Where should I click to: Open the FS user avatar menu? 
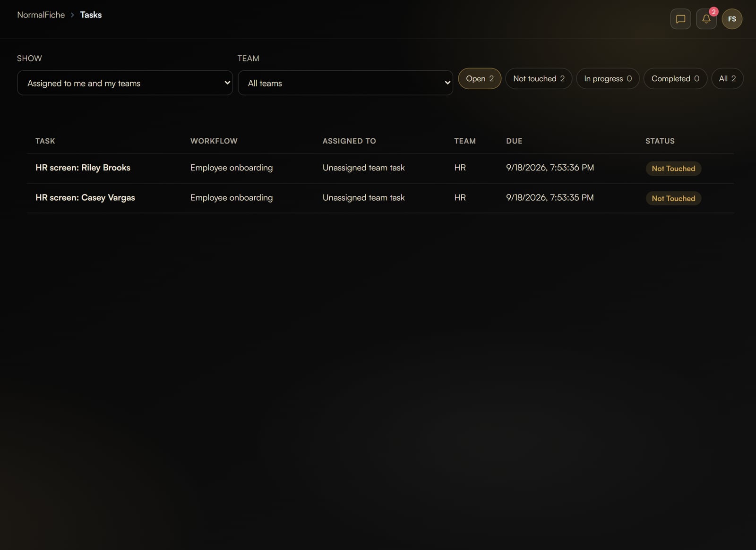(x=732, y=19)
